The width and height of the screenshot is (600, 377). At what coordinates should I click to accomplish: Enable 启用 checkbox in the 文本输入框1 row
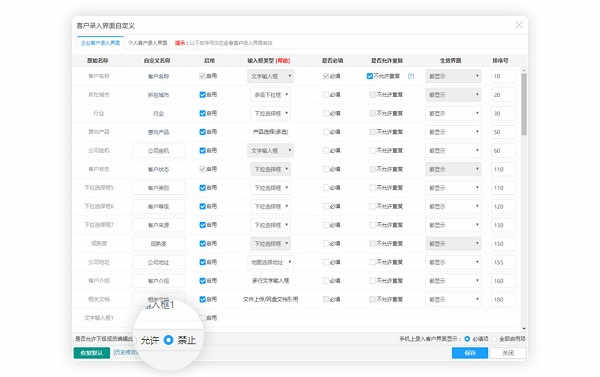click(203, 318)
